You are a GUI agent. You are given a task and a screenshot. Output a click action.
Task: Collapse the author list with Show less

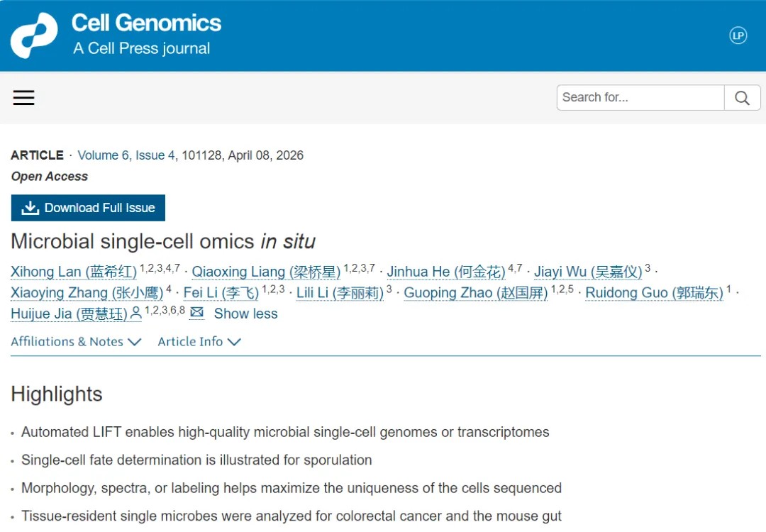(245, 314)
